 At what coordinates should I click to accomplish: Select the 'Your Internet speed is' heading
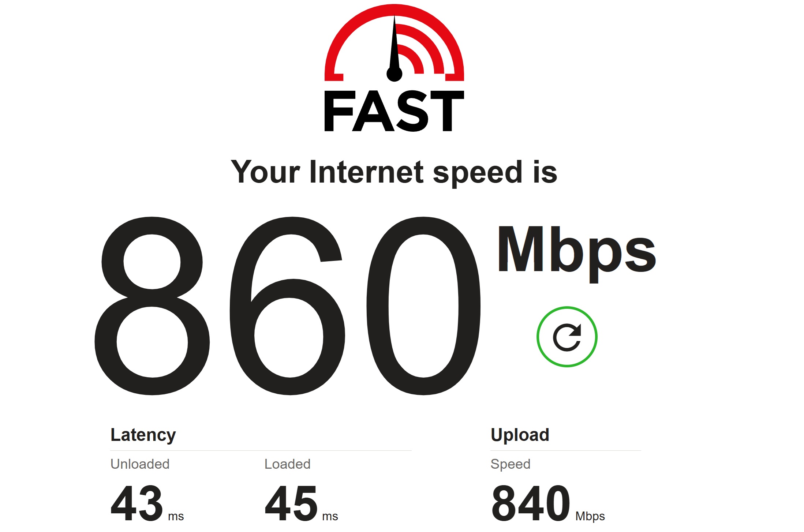[394, 172]
